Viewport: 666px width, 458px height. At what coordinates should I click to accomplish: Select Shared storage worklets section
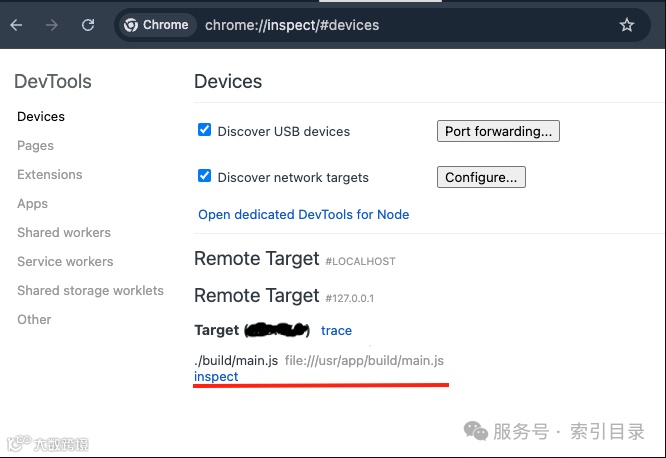click(x=90, y=291)
